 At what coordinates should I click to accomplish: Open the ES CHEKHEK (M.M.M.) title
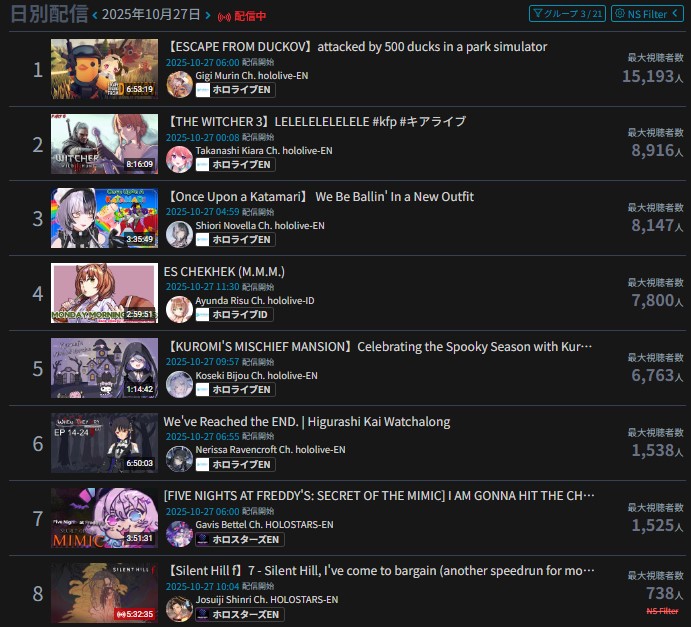click(x=224, y=271)
